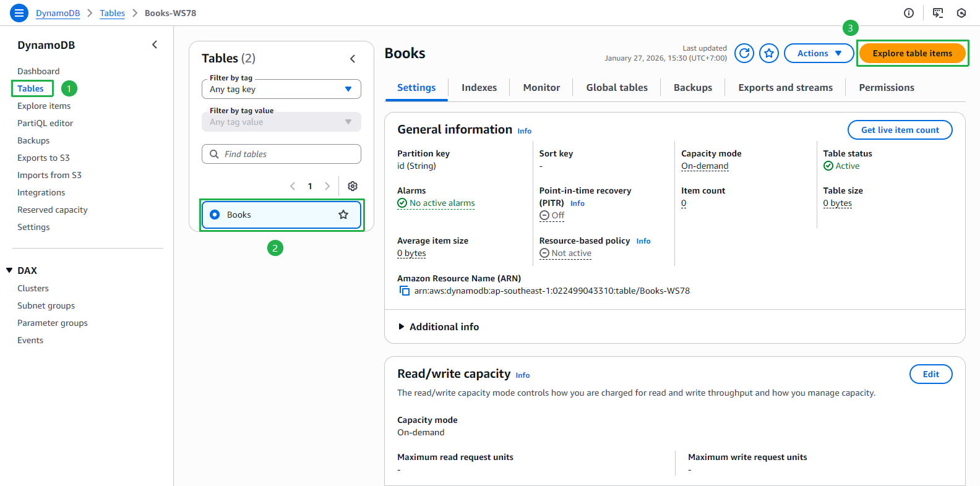Open Dashboard in the sidebar

(38, 71)
